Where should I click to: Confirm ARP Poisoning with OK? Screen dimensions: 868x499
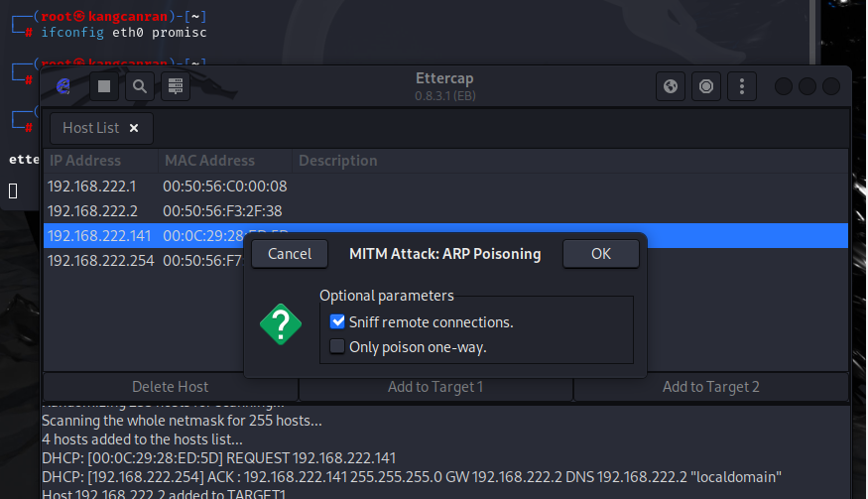point(601,254)
